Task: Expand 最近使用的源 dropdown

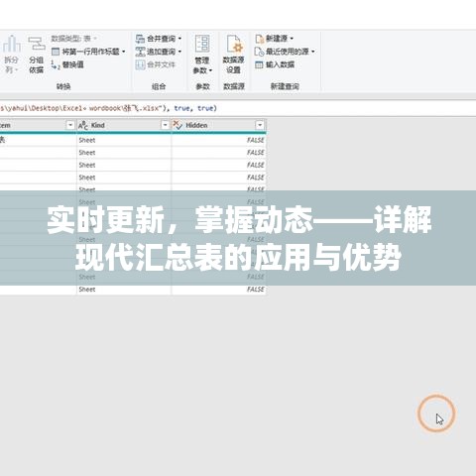Action: pyautogui.click(x=312, y=52)
